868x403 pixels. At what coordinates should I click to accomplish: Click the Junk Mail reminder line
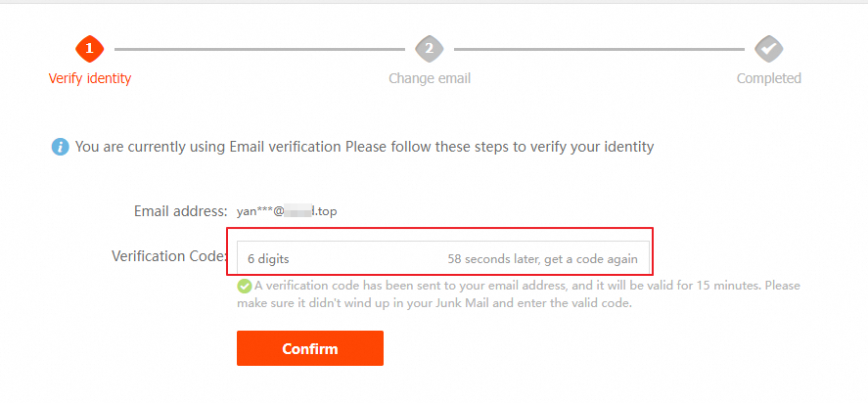[434, 304]
